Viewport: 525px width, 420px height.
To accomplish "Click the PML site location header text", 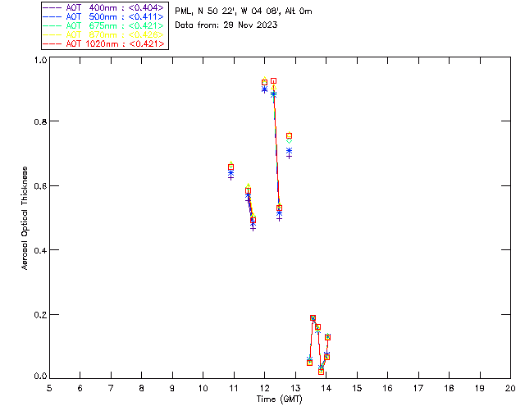I will (244, 11).
